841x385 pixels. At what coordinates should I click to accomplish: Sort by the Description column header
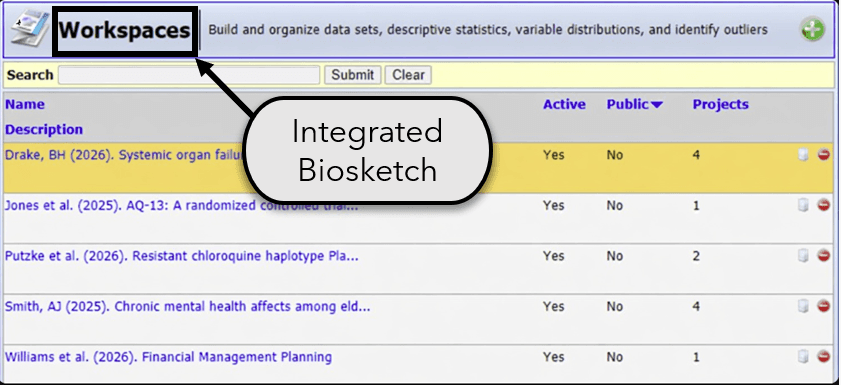click(44, 130)
